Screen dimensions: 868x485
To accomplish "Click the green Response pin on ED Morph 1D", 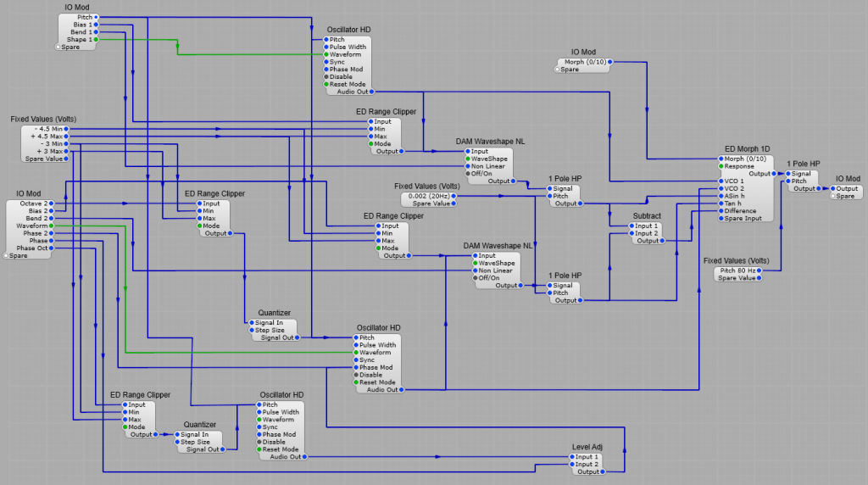I will point(720,166).
